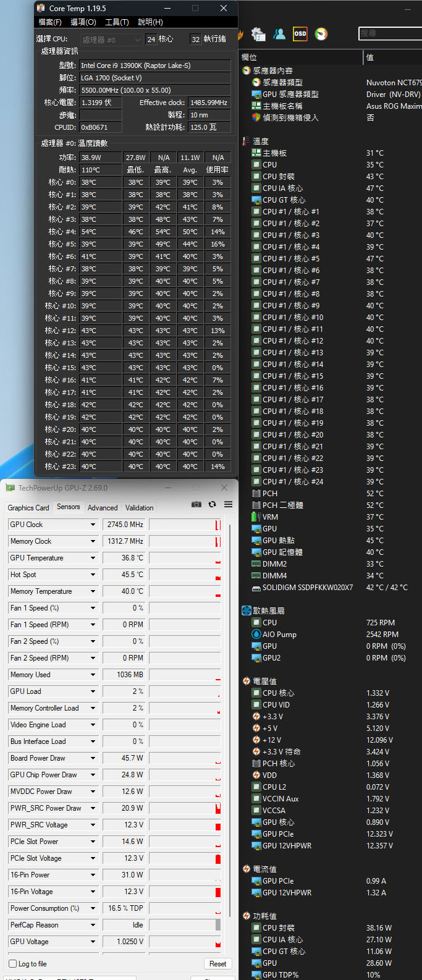422x980 pixels.
Task: Click the icon beside 電壓值
Action: (x=247, y=681)
